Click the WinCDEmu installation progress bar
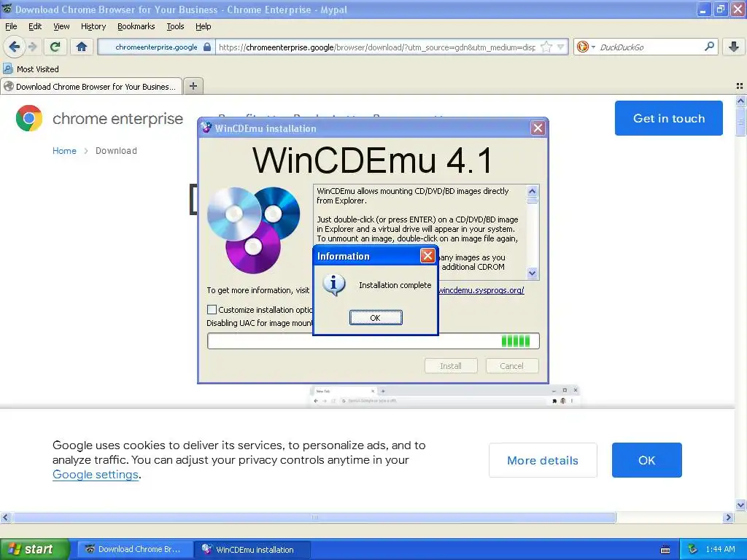 coord(373,341)
